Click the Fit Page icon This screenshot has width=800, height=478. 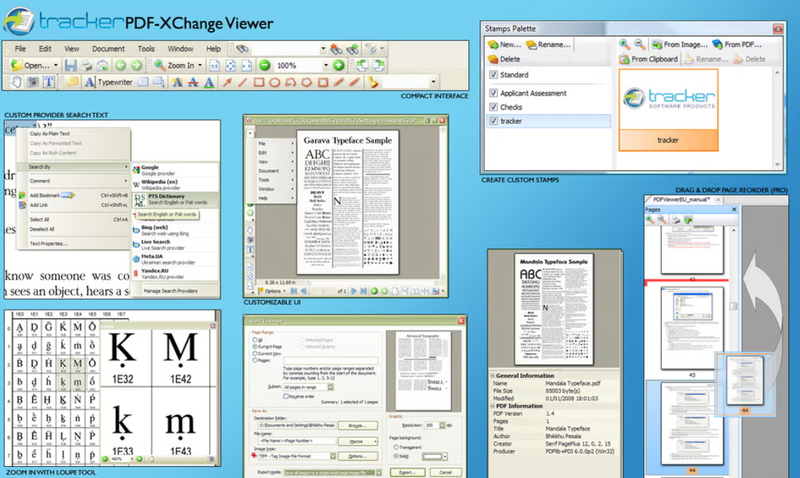point(231,65)
